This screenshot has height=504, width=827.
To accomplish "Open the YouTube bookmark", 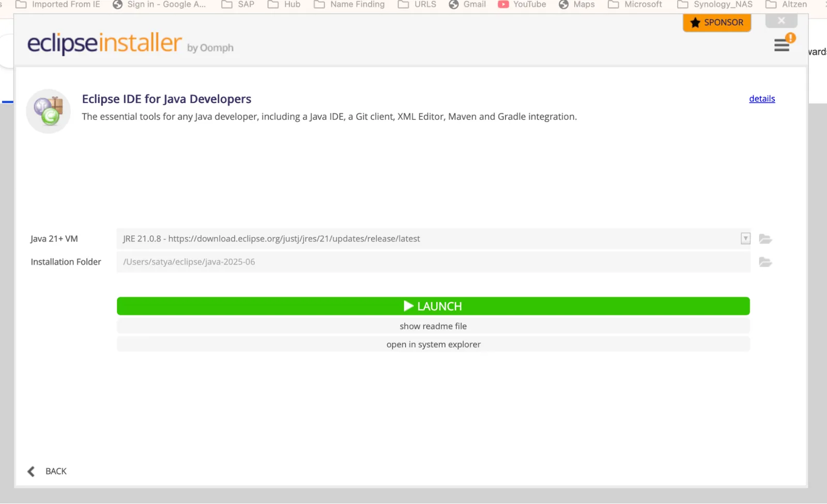I will [x=522, y=4].
